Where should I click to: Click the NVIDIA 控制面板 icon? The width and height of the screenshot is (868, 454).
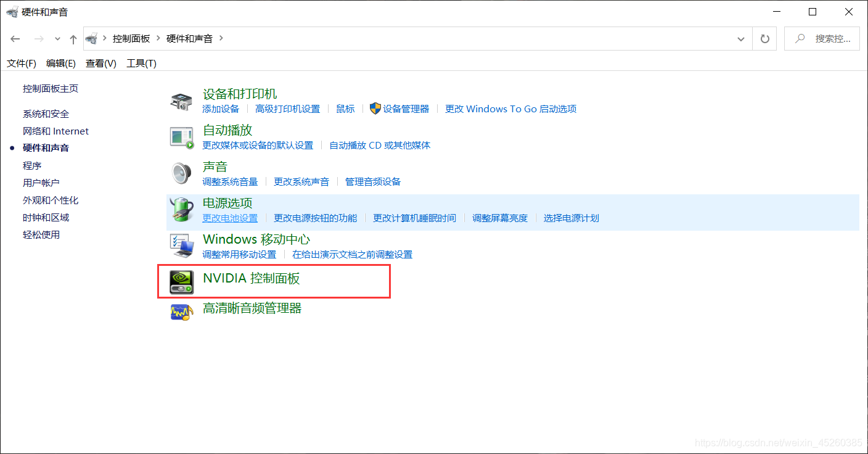point(181,282)
